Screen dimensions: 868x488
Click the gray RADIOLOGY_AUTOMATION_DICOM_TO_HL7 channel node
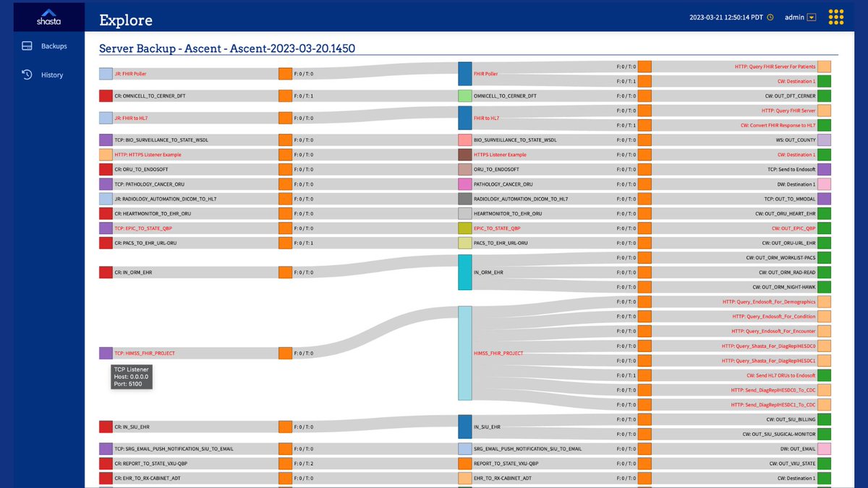point(465,199)
